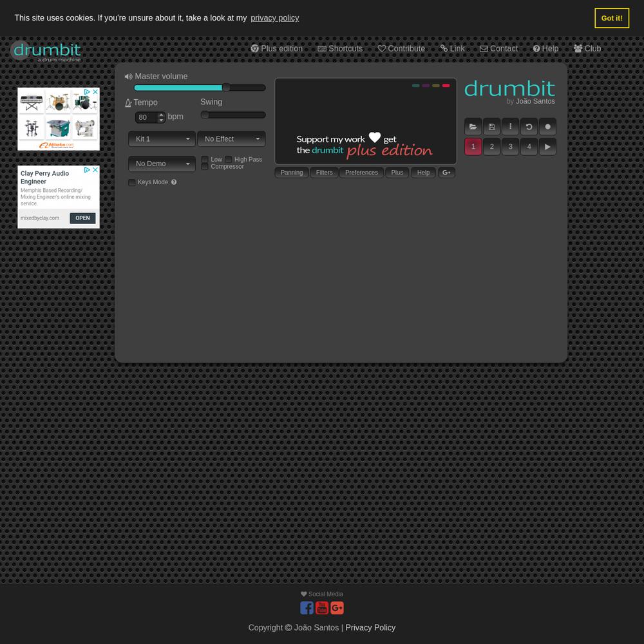644x644 pixels.
Task: Open Club in top menu
Action: (x=587, y=48)
